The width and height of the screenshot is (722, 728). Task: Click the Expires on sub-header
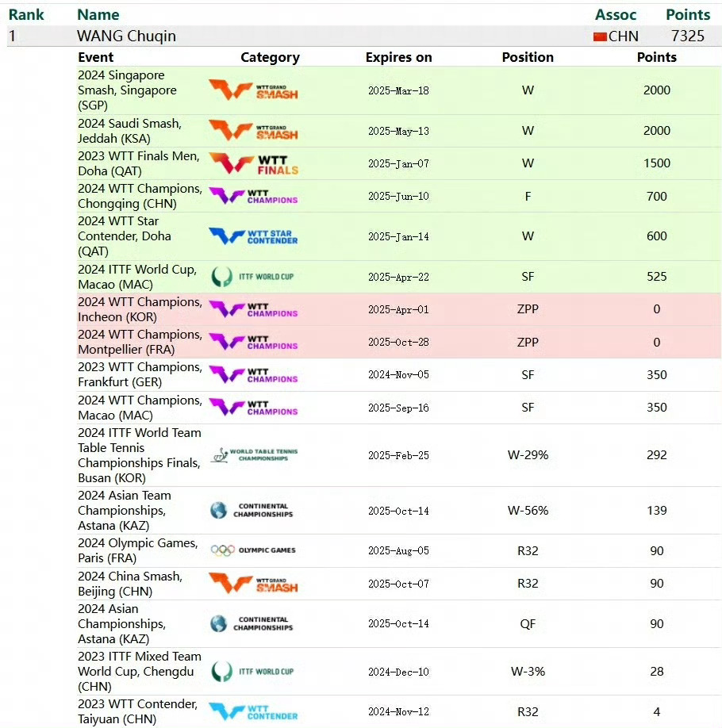tap(398, 57)
